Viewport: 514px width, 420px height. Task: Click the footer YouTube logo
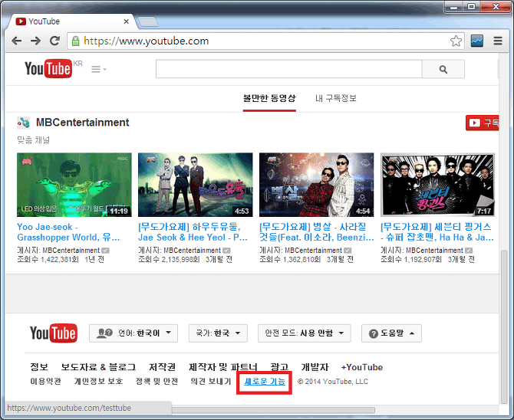point(54,333)
